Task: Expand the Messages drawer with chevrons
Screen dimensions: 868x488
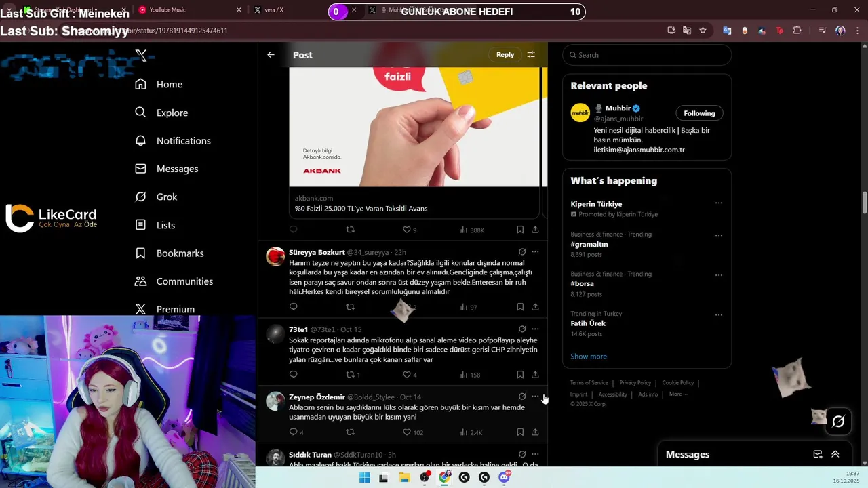Action: tap(835, 454)
